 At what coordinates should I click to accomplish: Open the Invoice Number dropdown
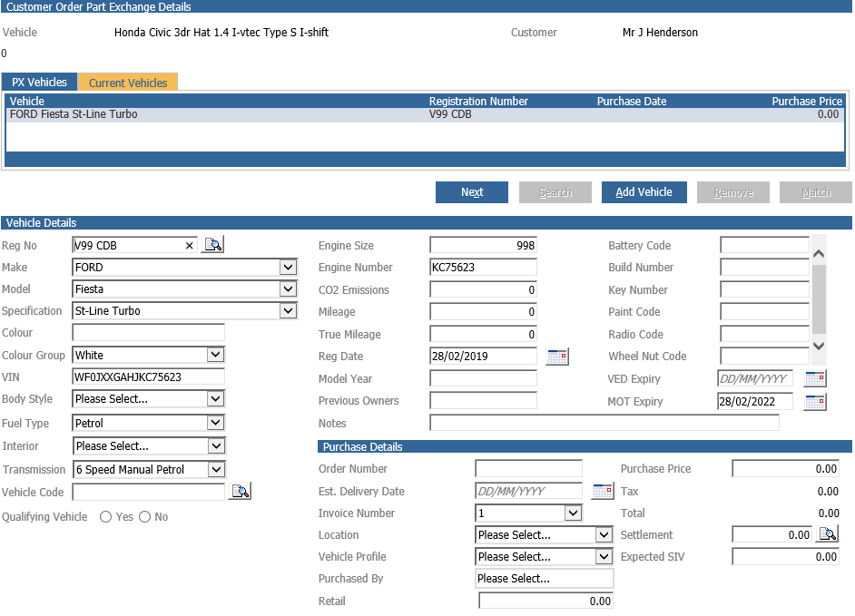point(573,513)
